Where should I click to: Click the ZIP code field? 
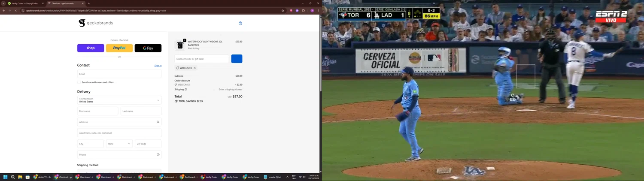point(148,144)
